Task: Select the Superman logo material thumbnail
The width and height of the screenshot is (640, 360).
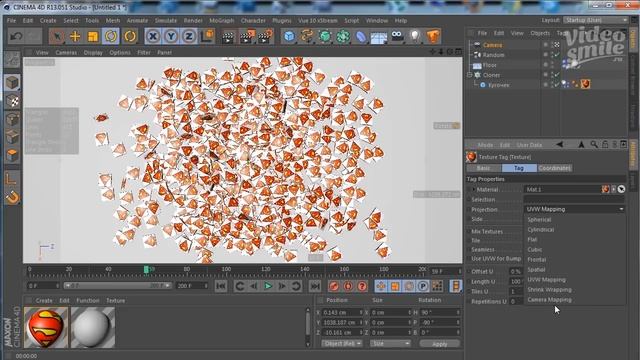Action: coord(46,327)
